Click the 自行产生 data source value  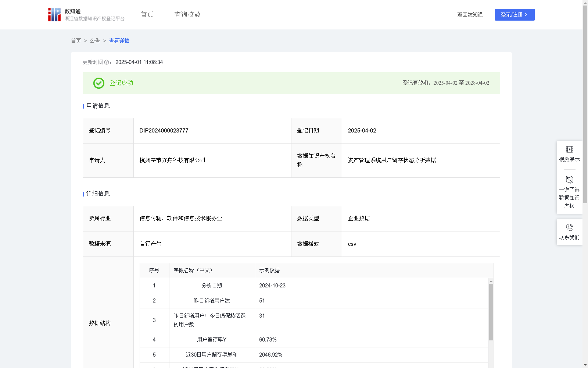point(151,244)
